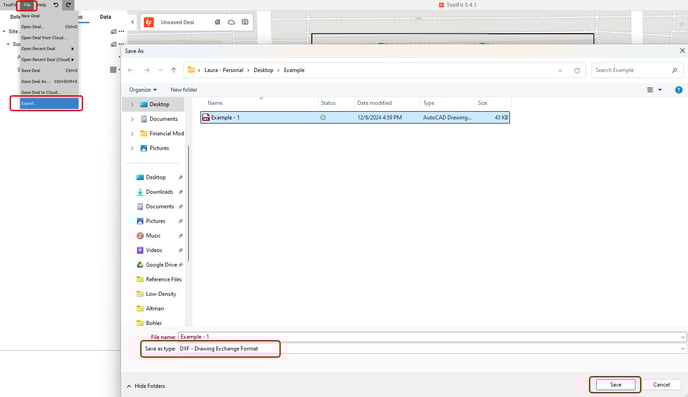Image resolution: width=688 pixels, height=397 pixels.
Task: Expand Financial Mod folder in tree
Action: [132, 133]
